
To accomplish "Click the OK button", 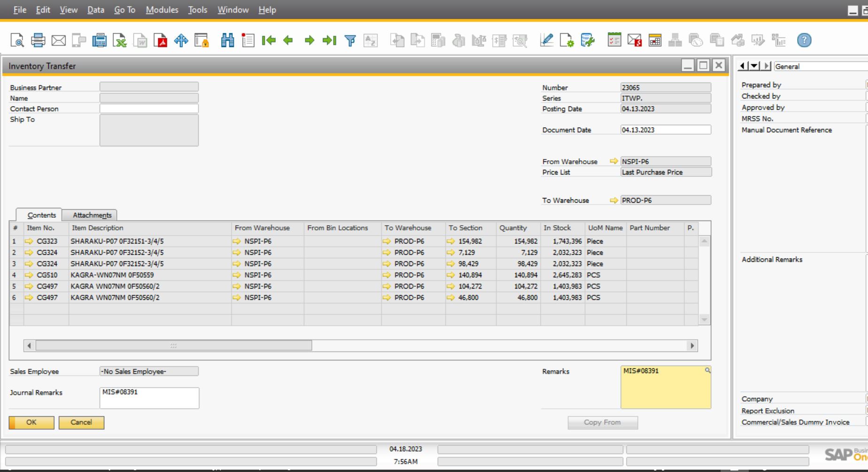I will pos(31,422).
